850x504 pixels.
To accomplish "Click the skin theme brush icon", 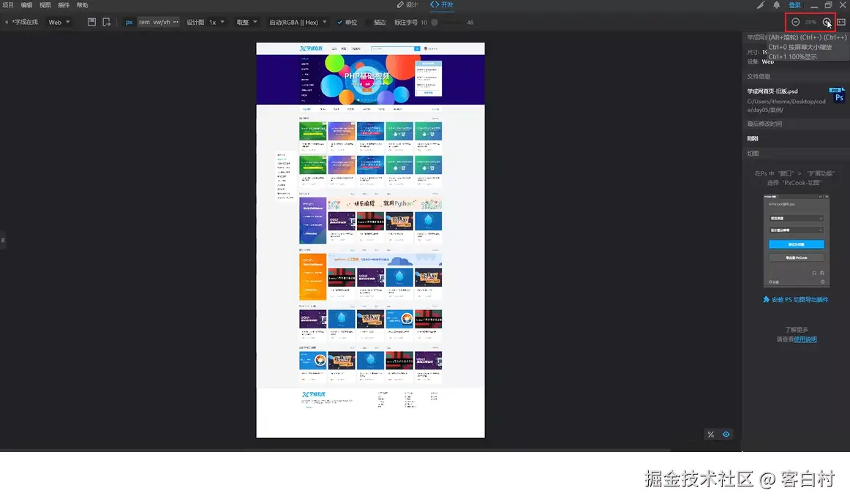I will pyautogui.click(x=761, y=5).
